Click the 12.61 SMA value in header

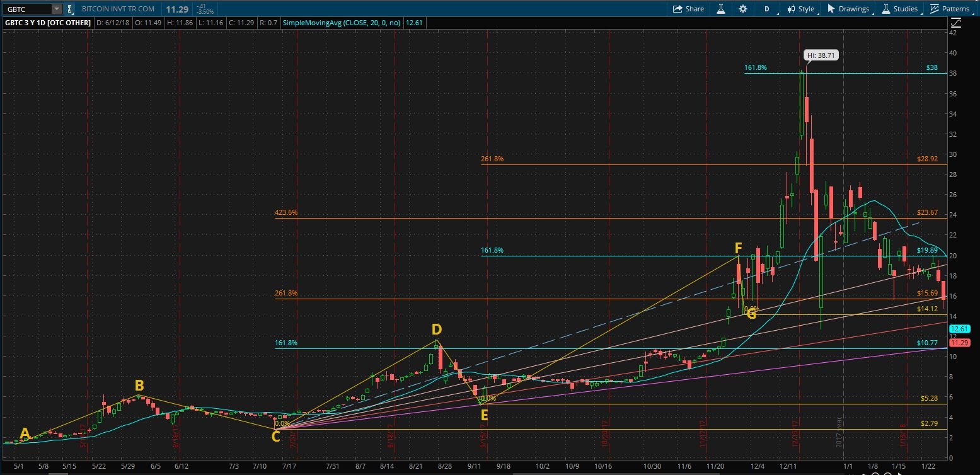[413, 23]
